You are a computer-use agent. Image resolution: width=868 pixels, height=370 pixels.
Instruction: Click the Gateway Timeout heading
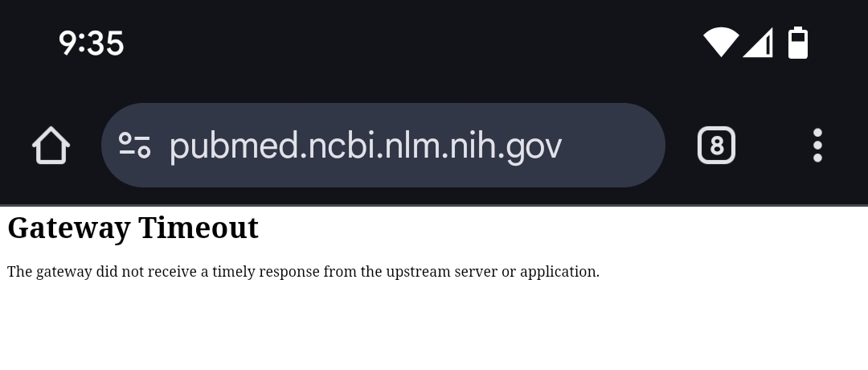pyautogui.click(x=133, y=228)
